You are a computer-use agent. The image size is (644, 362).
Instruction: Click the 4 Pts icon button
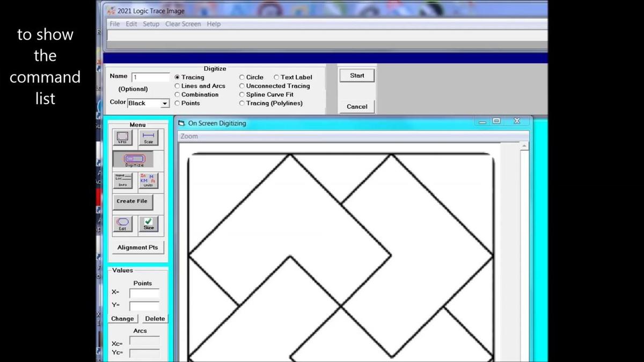coord(123,137)
